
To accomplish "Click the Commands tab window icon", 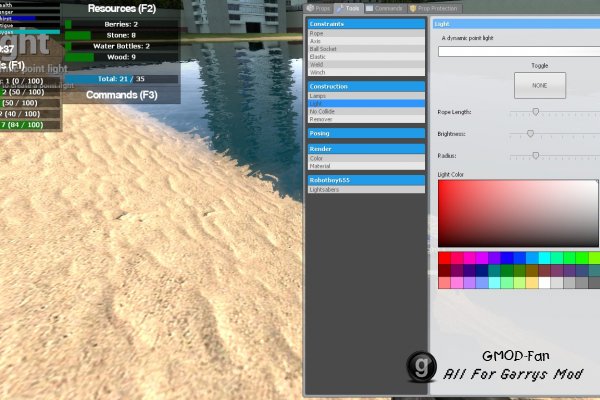I will click(369, 8).
